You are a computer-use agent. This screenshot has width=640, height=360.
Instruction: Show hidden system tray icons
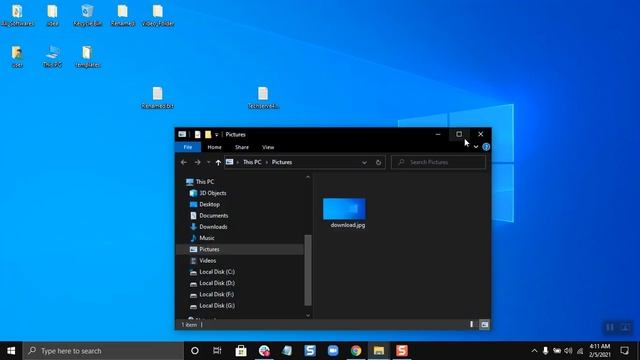[x=534, y=351]
